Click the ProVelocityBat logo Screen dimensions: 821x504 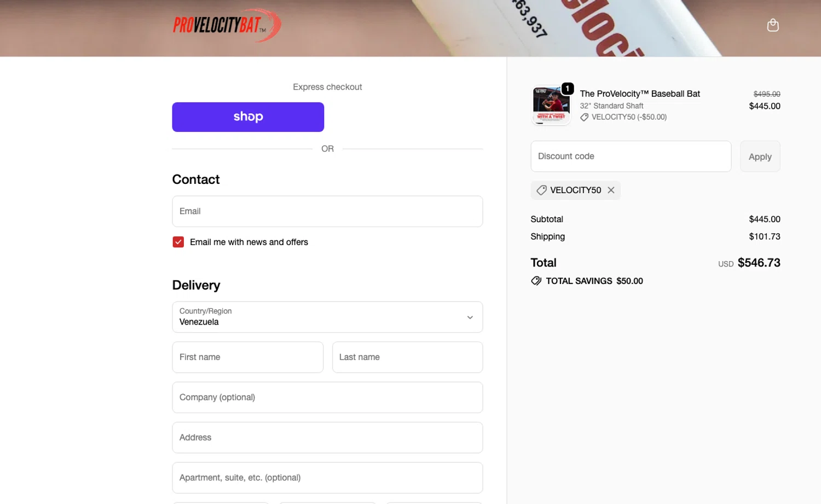click(x=227, y=25)
